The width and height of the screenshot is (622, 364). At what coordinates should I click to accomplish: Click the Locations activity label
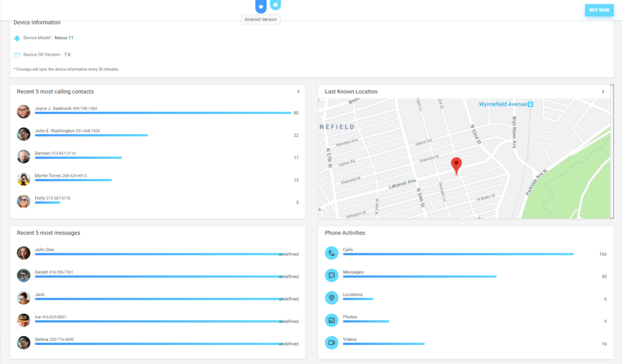[353, 294]
